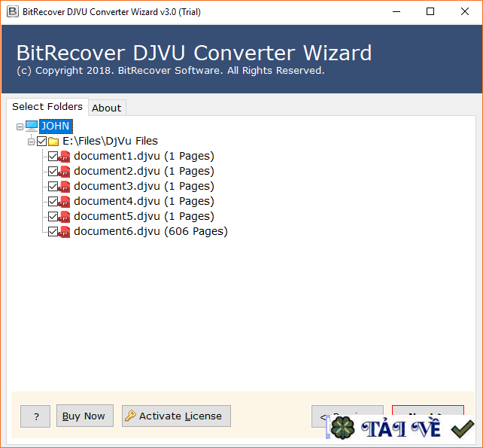Click the Buy Now button
The image size is (483, 448).
[85, 416]
